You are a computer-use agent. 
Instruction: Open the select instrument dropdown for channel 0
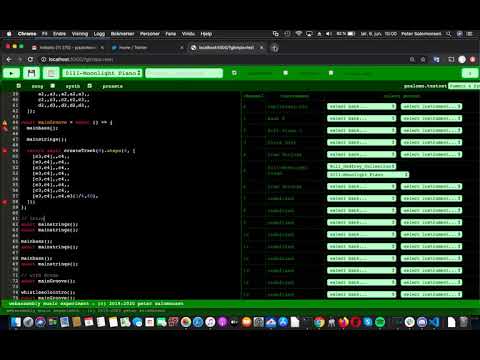click(431, 106)
